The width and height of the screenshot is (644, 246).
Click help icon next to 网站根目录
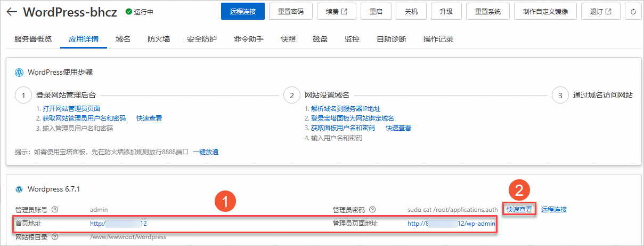coord(55,237)
